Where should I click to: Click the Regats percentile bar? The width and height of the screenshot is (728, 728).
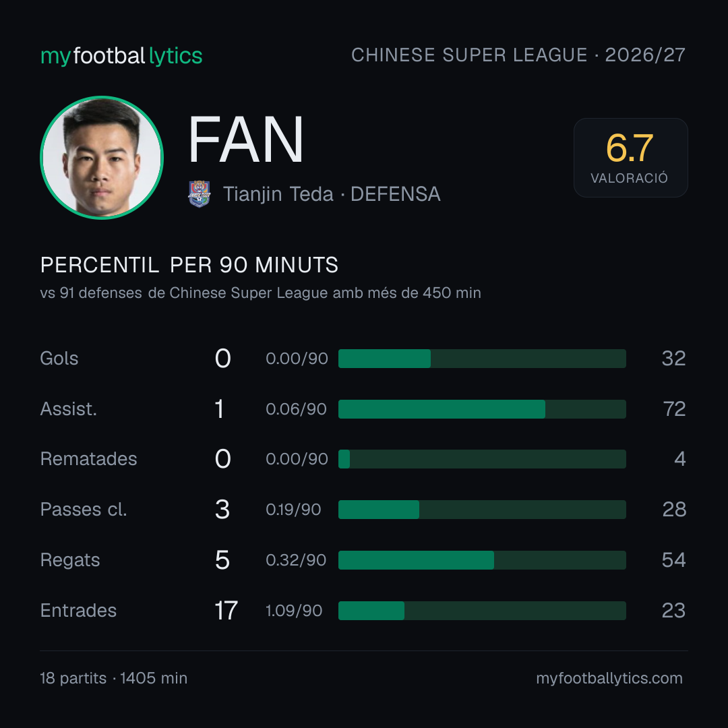coord(482,560)
